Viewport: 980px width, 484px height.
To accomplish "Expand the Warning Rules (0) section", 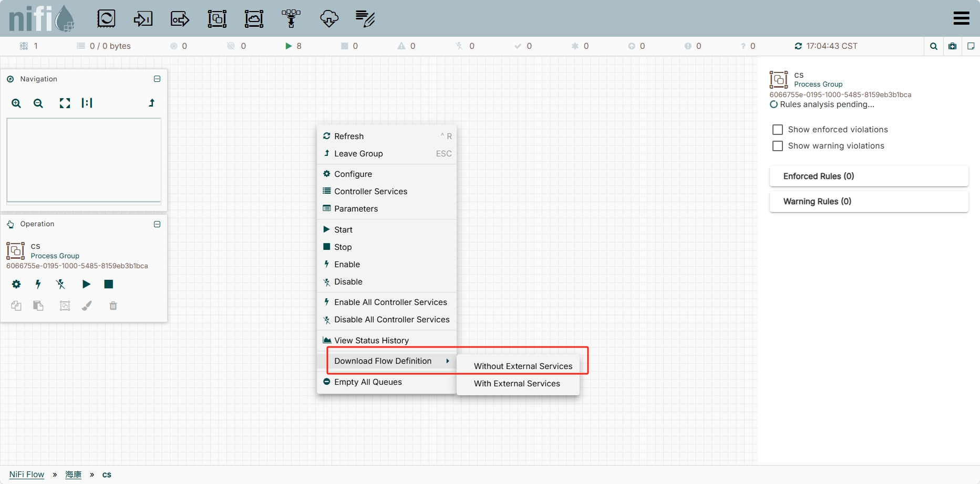I will click(869, 202).
